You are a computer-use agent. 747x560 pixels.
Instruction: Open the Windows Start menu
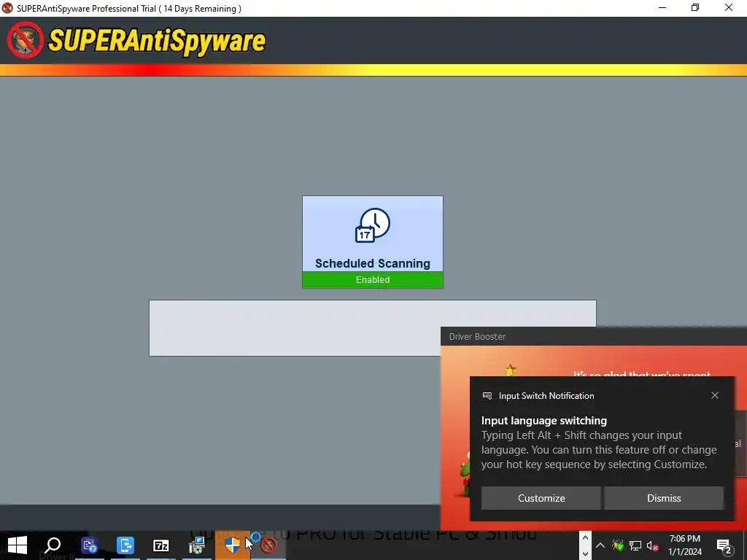(x=18, y=545)
